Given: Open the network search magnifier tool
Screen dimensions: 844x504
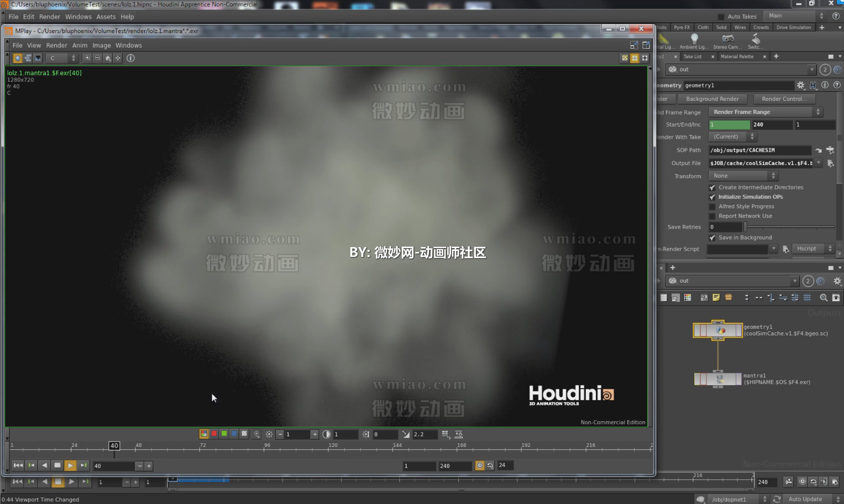Looking at the screenshot, I should coord(824,297).
